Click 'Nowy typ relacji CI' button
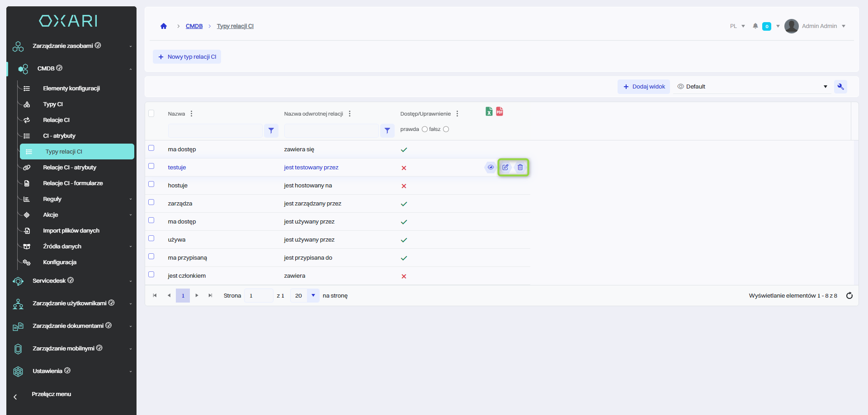Screen dimensions: 868x415 [187, 57]
